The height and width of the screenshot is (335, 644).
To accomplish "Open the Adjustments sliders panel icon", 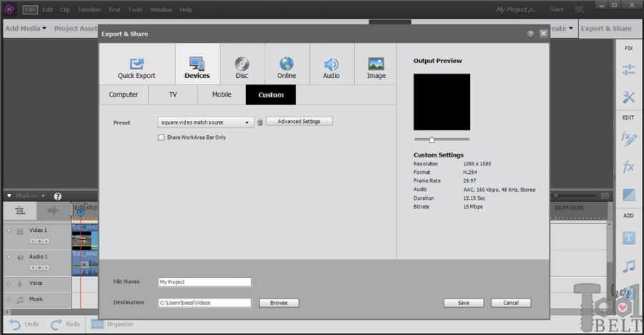I will (629, 69).
